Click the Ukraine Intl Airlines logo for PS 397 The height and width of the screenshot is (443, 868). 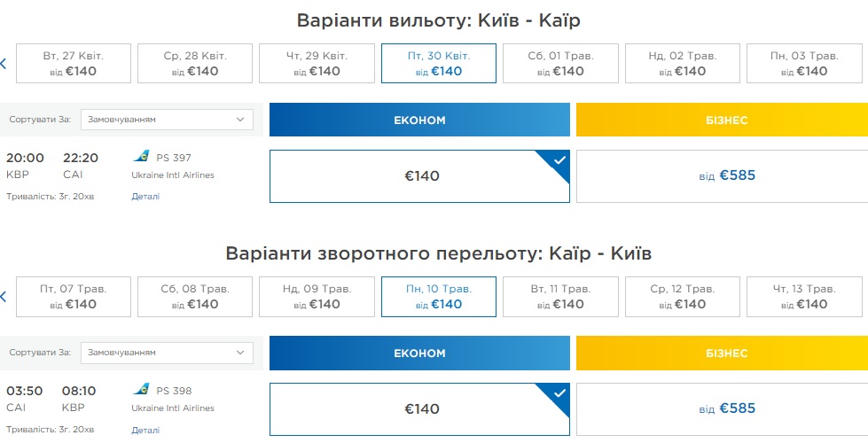pyautogui.click(x=141, y=157)
